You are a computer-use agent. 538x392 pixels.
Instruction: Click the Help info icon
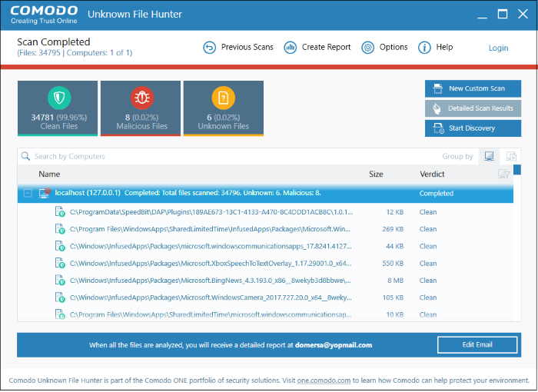(x=424, y=48)
